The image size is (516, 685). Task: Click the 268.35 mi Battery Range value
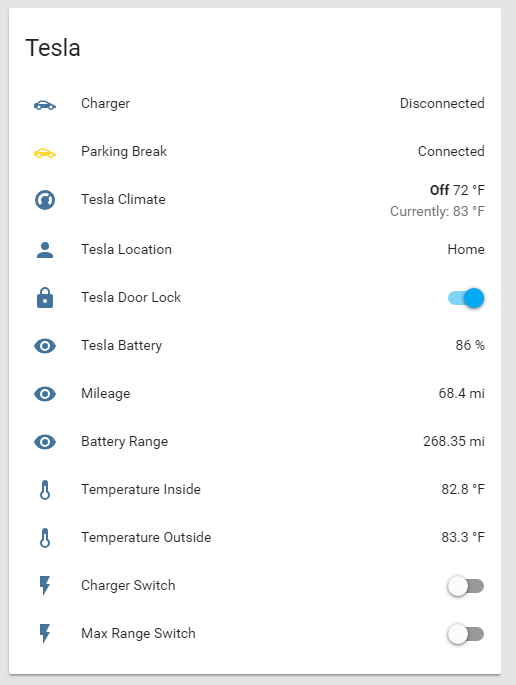454,441
